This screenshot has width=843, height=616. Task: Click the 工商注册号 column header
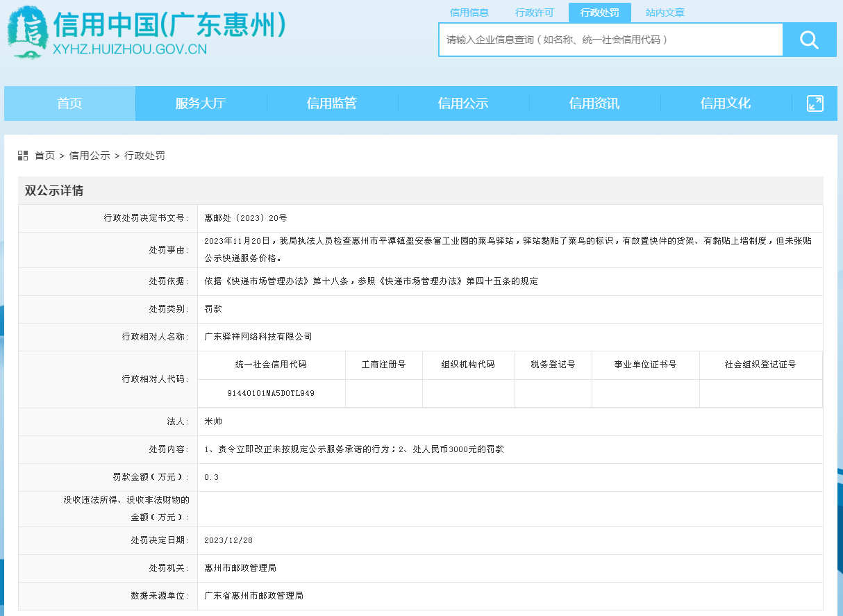point(384,365)
